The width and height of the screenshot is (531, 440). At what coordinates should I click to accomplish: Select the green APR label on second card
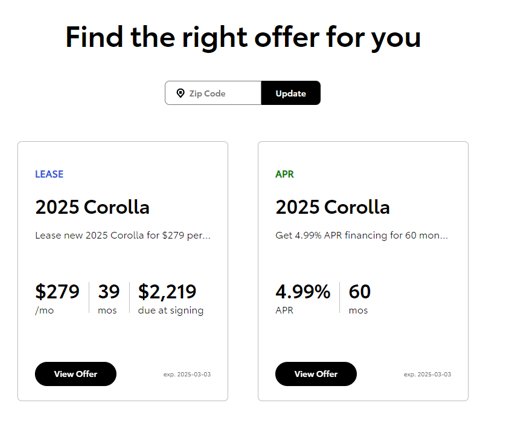284,174
